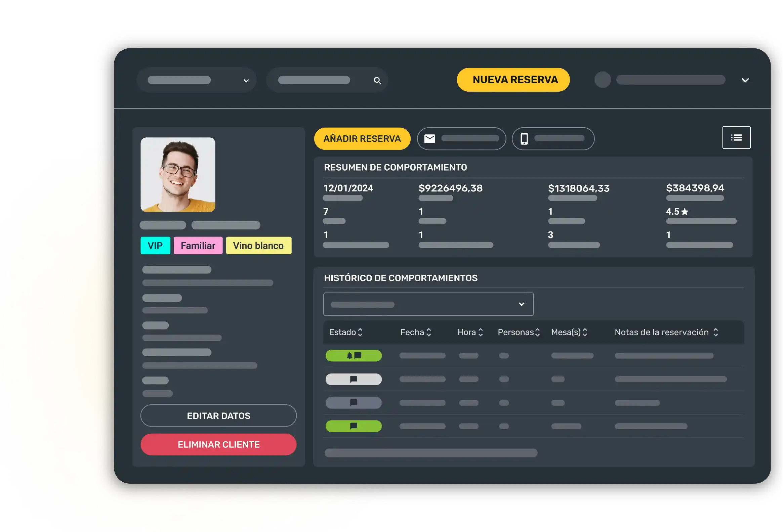Click the dark gray status pill
The image size is (783, 532).
354,403
